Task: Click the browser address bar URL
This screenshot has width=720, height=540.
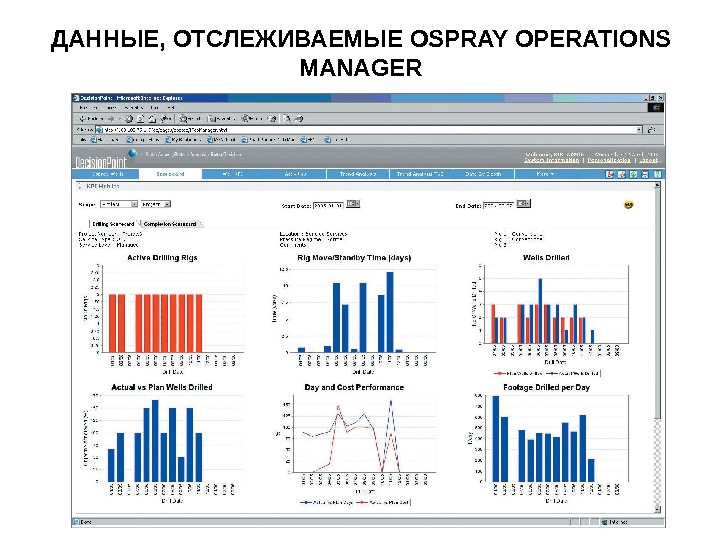Action: [367, 130]
